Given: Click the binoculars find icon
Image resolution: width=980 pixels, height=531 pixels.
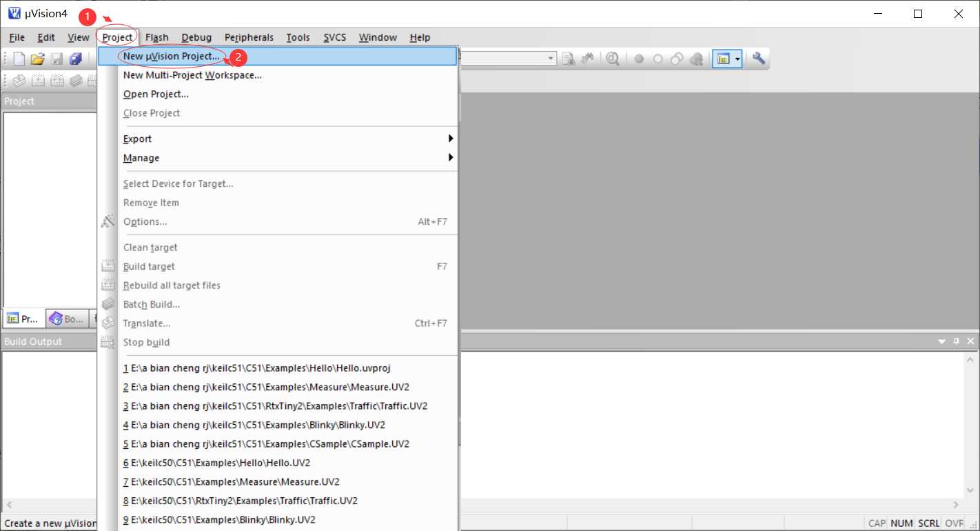Looking at the screenshot, I should pyautogui.click(x=587, y=59).
